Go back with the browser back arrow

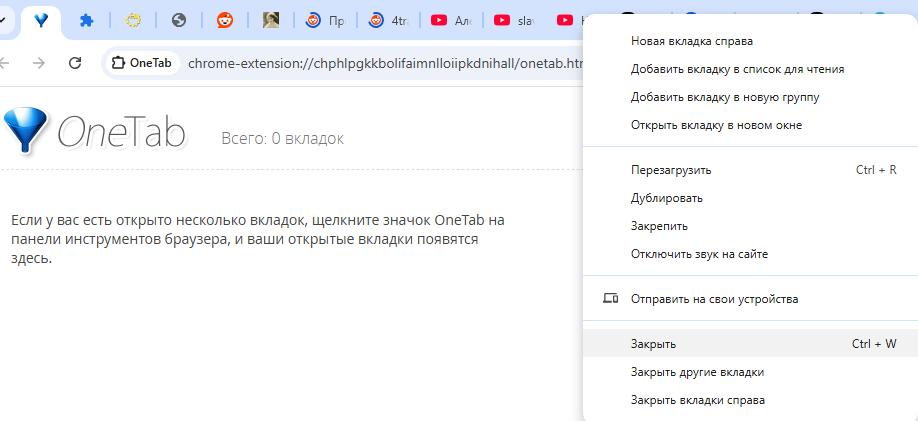5,63
